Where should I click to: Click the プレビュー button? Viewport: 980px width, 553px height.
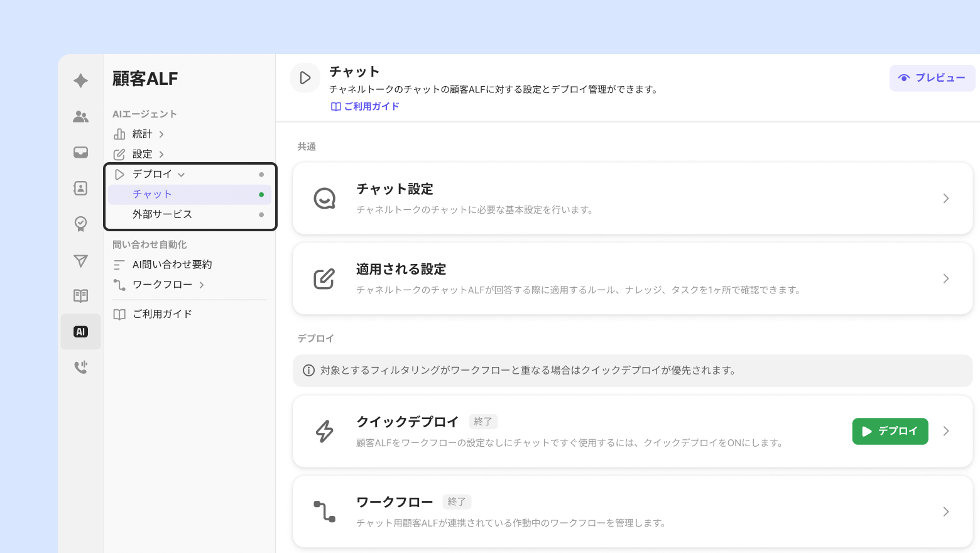pos(932,78)
